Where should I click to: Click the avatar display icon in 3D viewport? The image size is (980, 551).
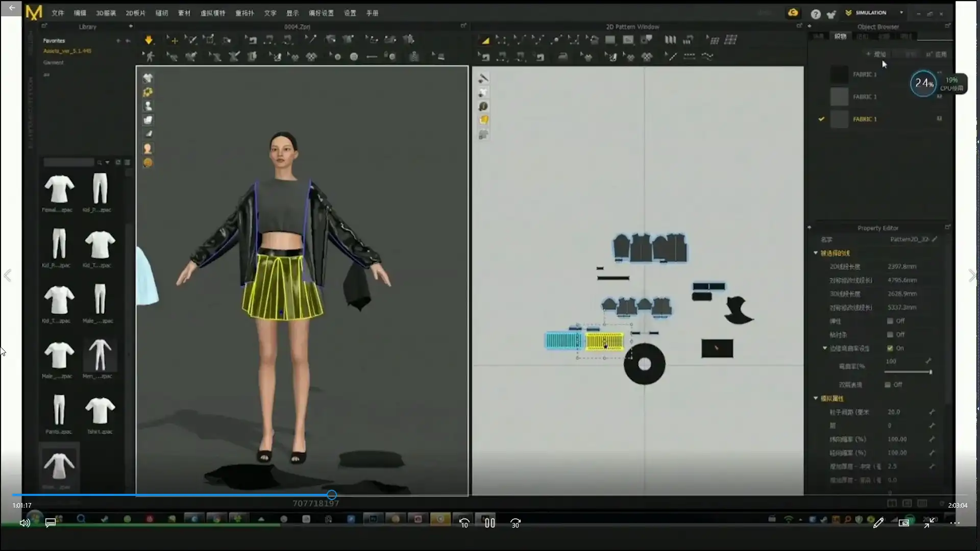148,106
